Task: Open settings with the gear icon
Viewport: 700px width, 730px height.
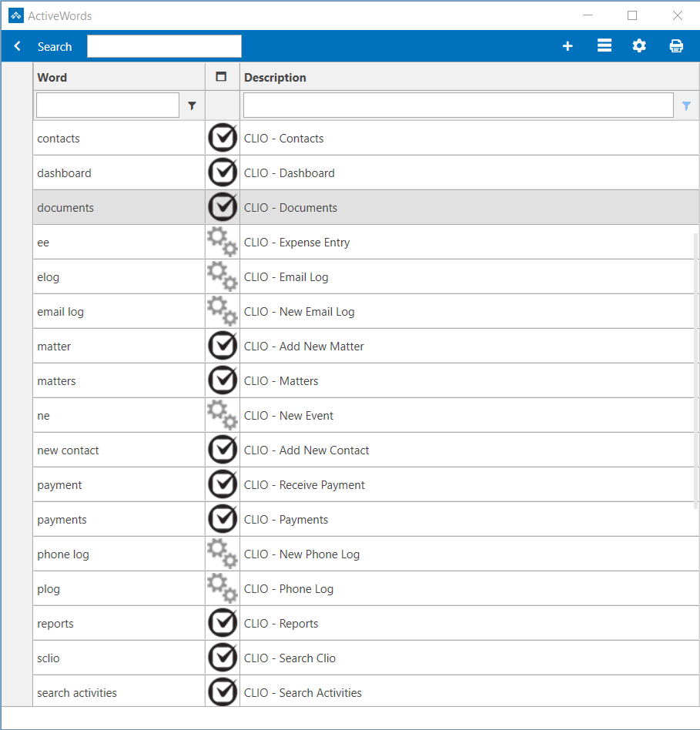Action: coord(639,45)
